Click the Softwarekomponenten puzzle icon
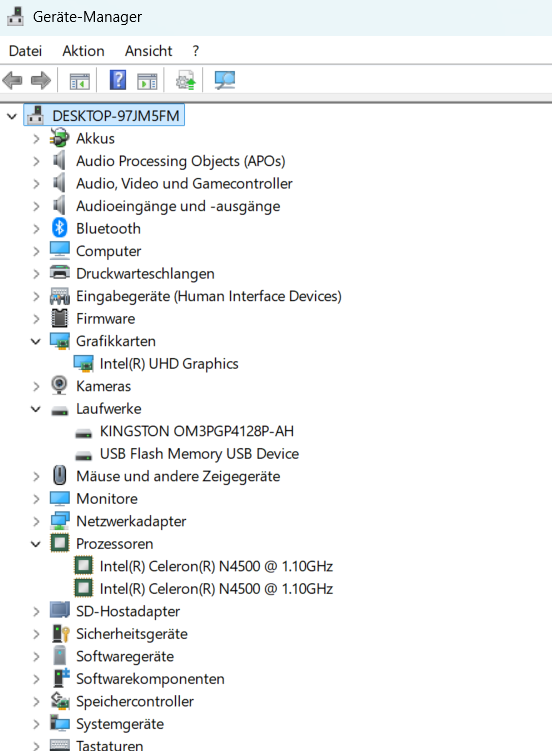 pyautogui.click(x=60, y=678)
